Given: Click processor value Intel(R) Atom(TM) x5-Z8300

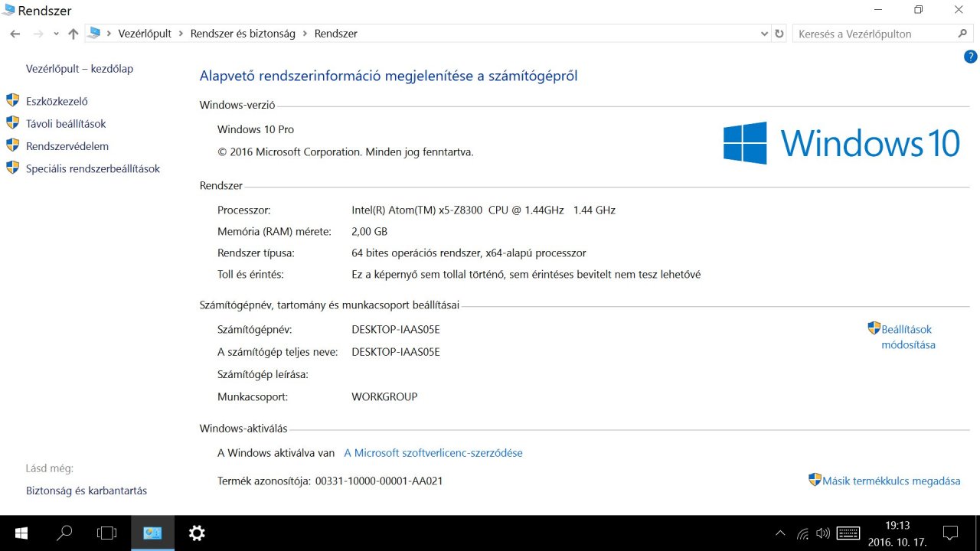Looking at the screenshot, I should (483, 210).
